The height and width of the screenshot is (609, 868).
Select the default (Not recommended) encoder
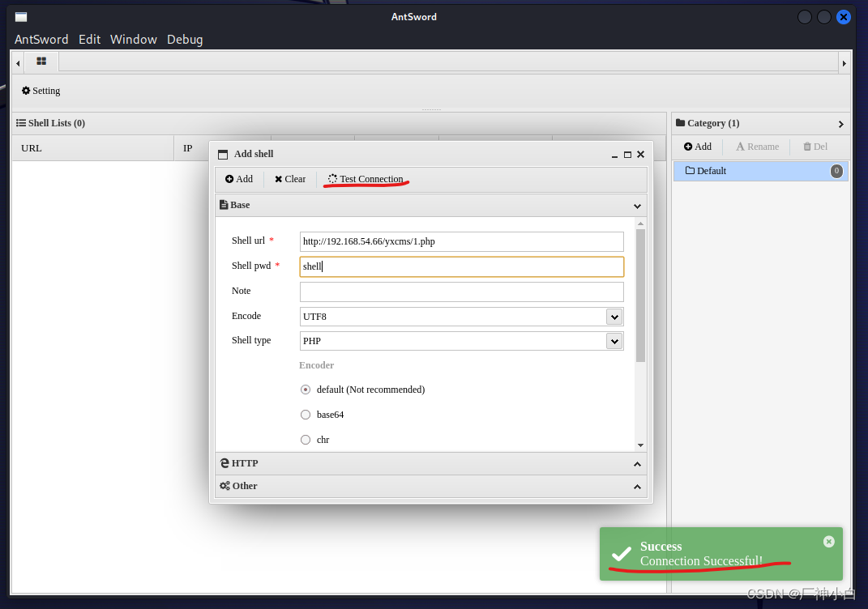point(306,390)
